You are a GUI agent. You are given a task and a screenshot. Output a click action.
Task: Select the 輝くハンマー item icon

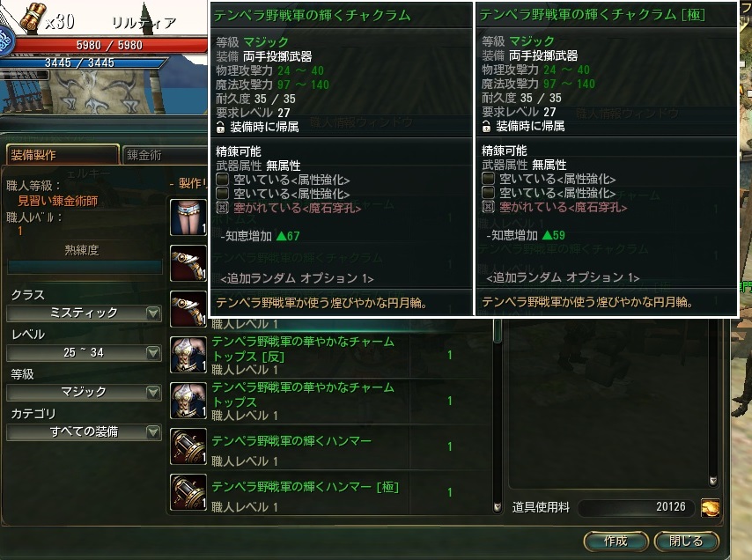[188, 446]
